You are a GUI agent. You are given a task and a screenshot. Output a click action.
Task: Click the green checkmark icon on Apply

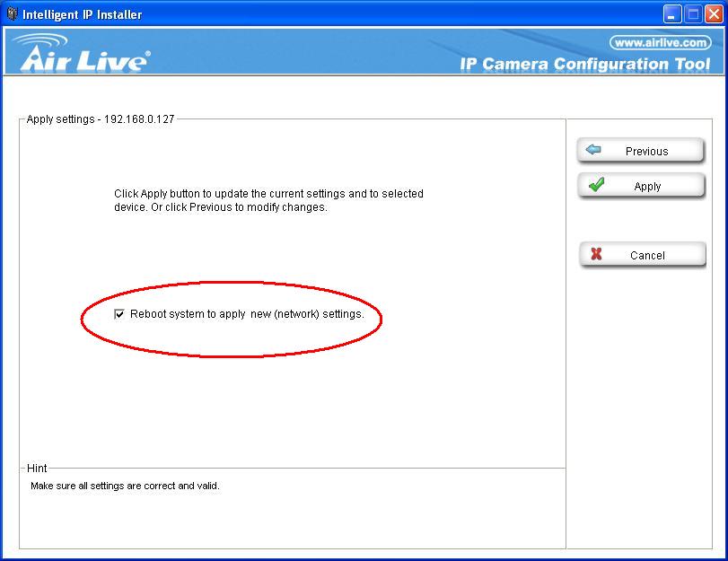click(x=595, y=185)
